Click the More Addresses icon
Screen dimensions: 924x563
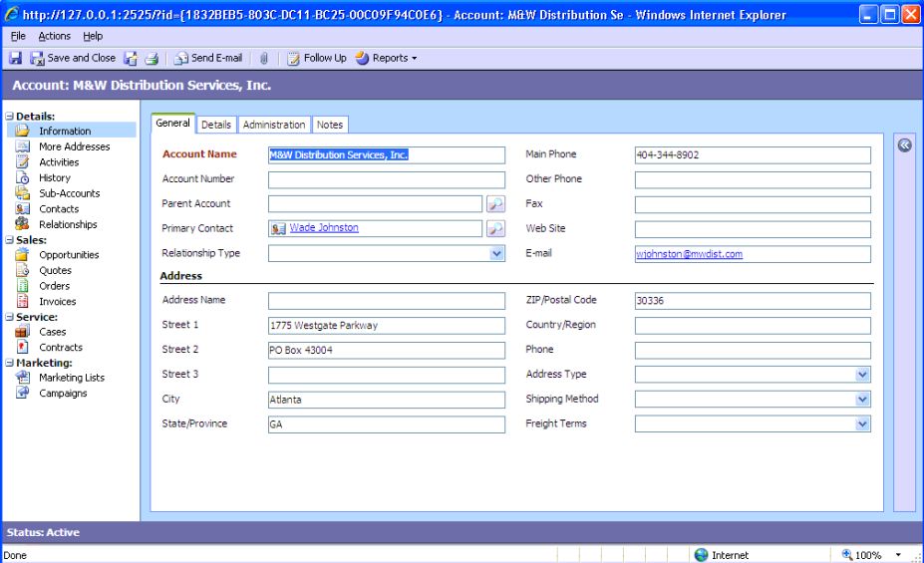point(22,146)
